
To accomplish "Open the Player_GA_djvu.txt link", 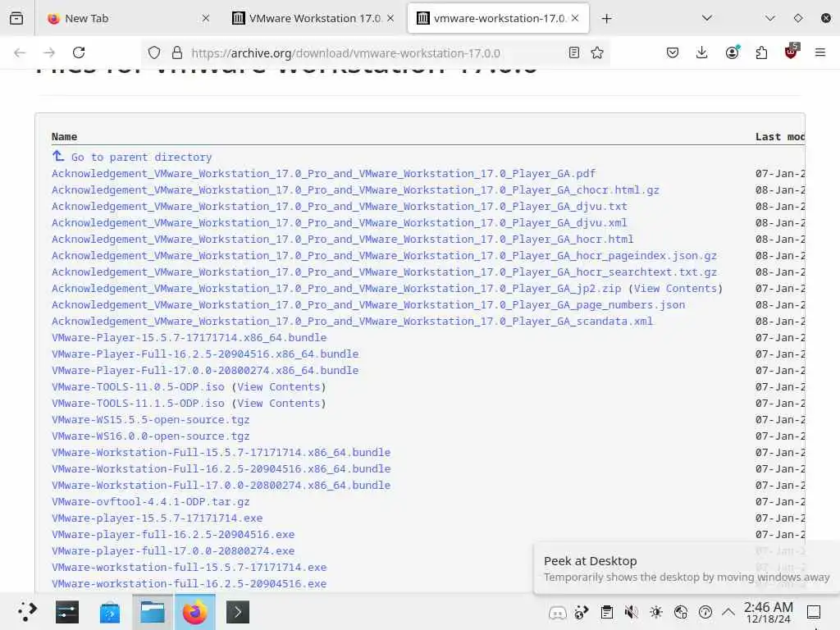I will pyautogui.click(x=340, y=206).
